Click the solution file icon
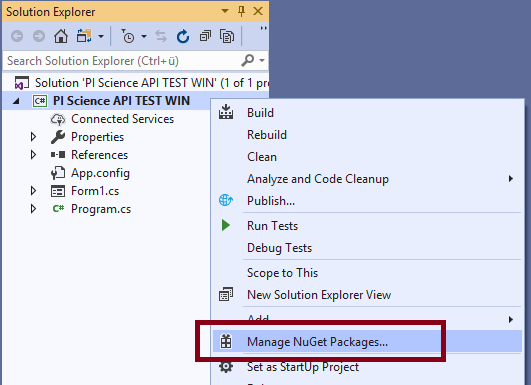This screenshot has width=531, height=385. [x=21, y=83]
